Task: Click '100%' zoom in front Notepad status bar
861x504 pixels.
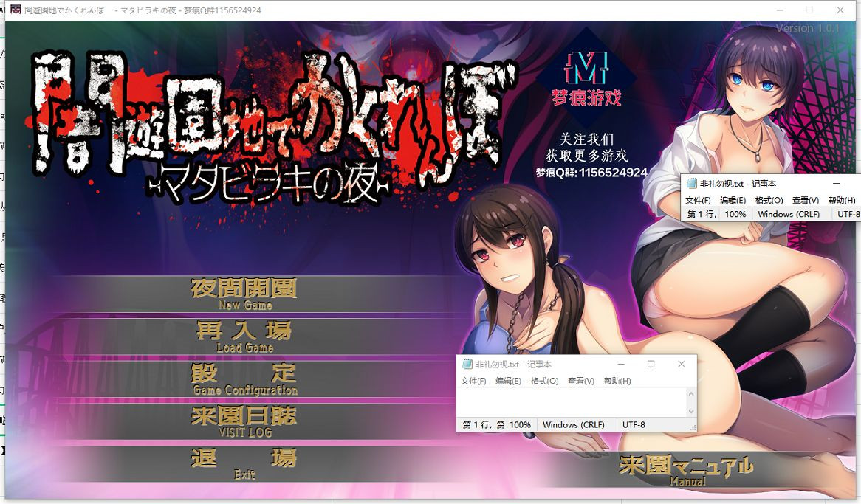Action: (520, 425)
